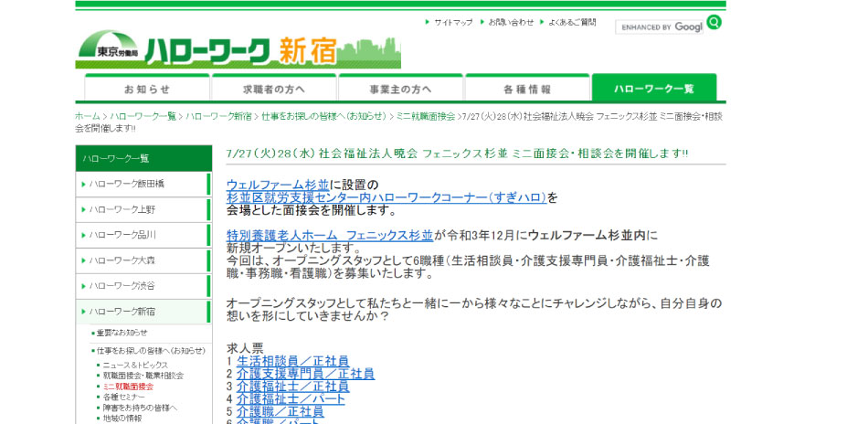
Task: Click the green search magnifier icon
Action: click(x=715, y=23)
